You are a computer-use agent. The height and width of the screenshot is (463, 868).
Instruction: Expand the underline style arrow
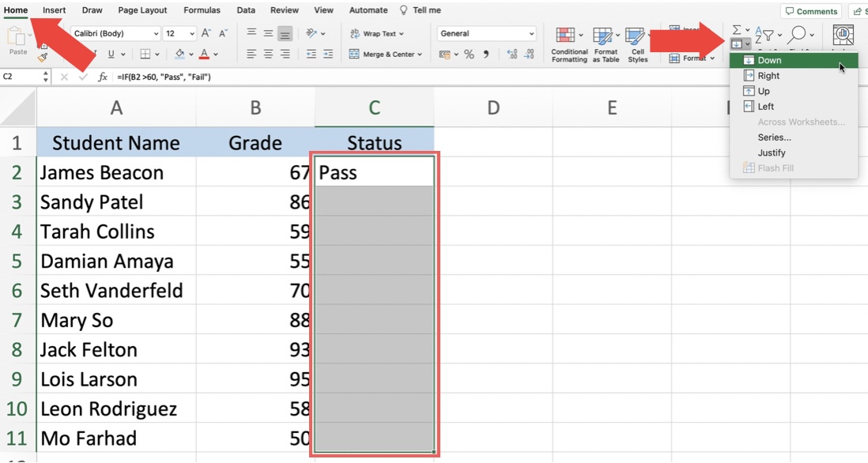pos(123,55)
